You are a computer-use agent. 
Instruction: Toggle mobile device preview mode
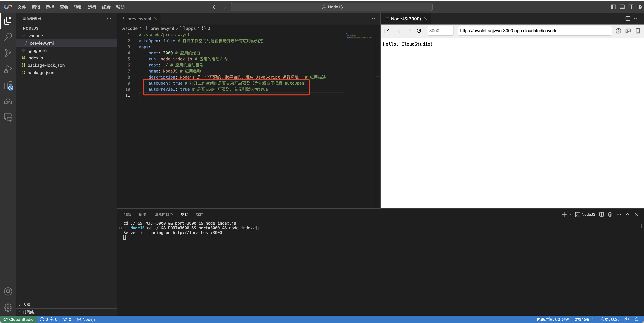(637, 31)
